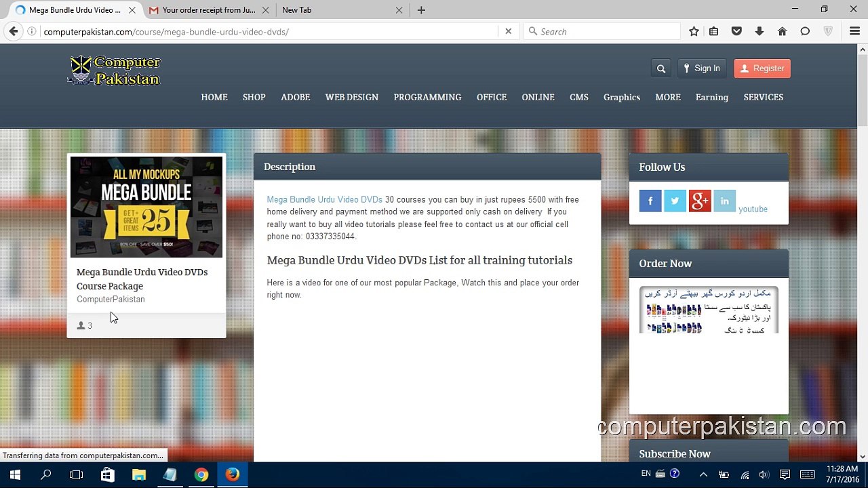Click ComputerPakistan author link
Screen dimensions: 868x488
[111, 300]
